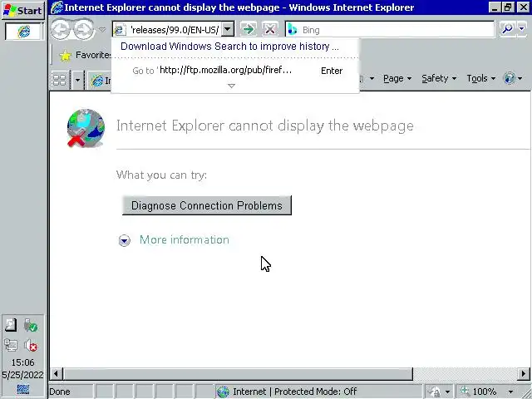The height and width of the screenshot is (399, 532).
Task: Click the Internet Explorer logo in title bar
Action: 57,7
